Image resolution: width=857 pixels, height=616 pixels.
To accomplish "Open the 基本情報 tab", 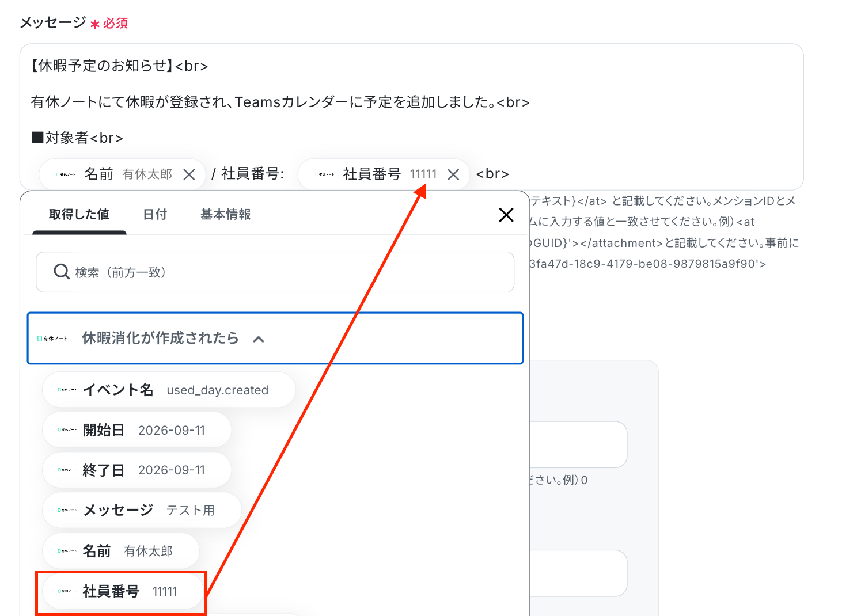I will click(225, 214).
